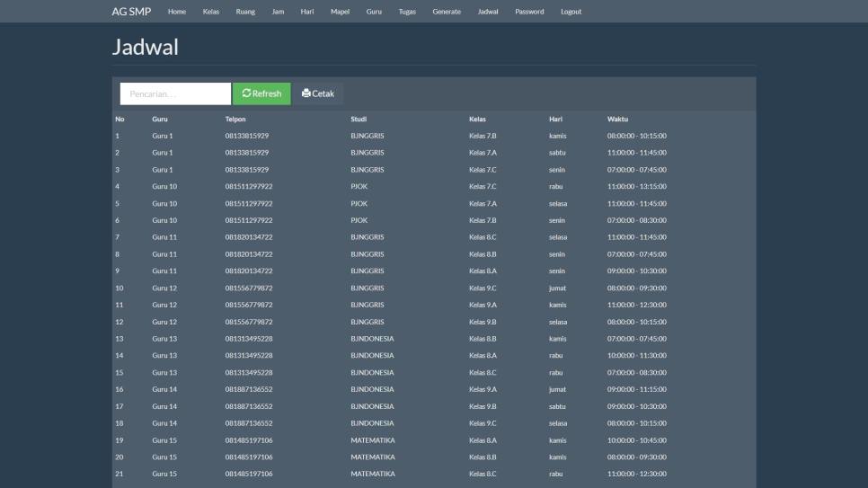Select the Jadwal nav link
The image size is (868, 488).
tap(488, 12)
